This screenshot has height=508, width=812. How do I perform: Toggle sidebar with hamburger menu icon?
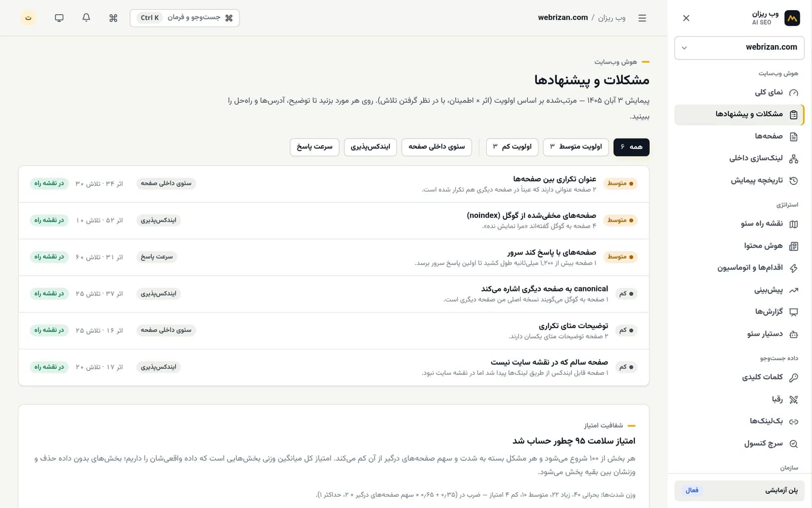[x=642, y=18]
